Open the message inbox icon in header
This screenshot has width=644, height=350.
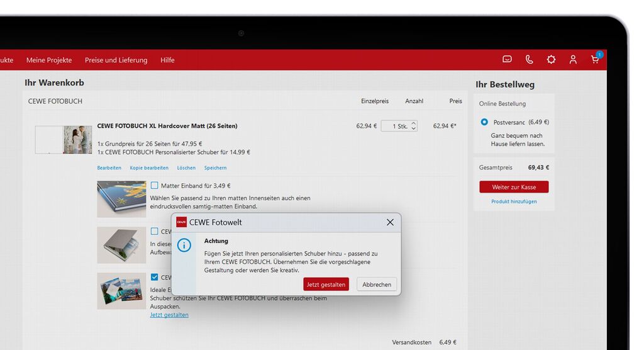tap(508, 59)
